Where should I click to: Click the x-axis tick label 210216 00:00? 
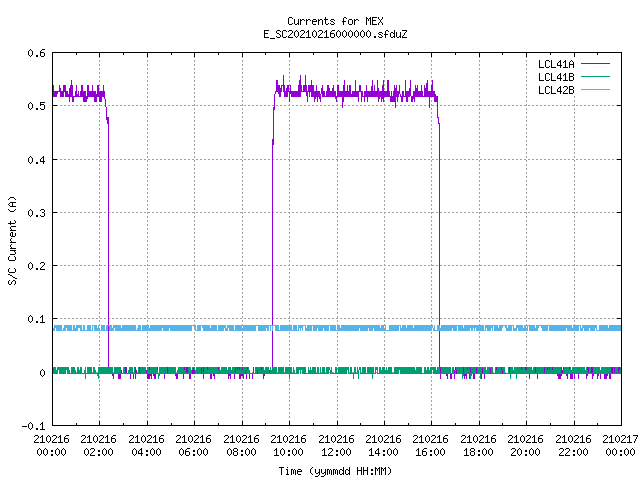(x=51, y=446)
